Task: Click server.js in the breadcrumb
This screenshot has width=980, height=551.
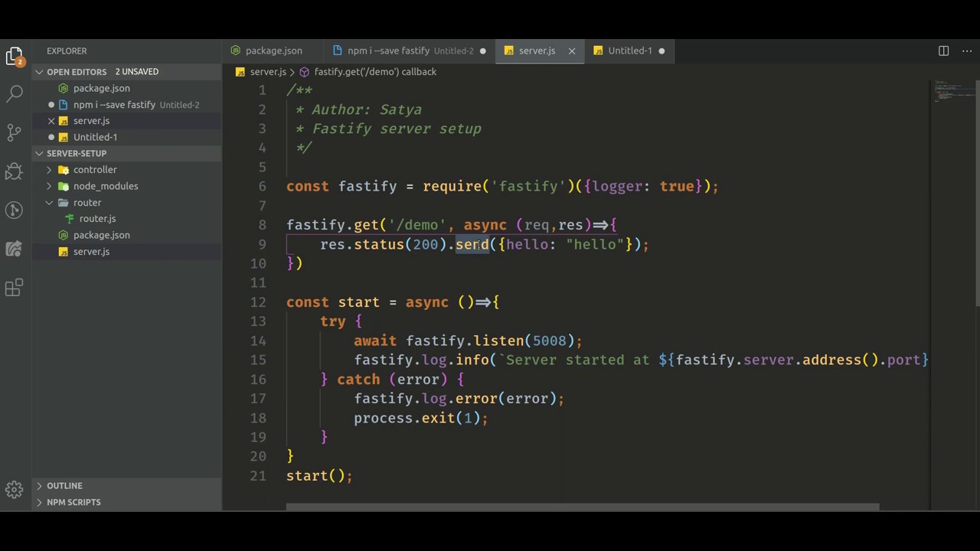Action: tap(267, 72)
